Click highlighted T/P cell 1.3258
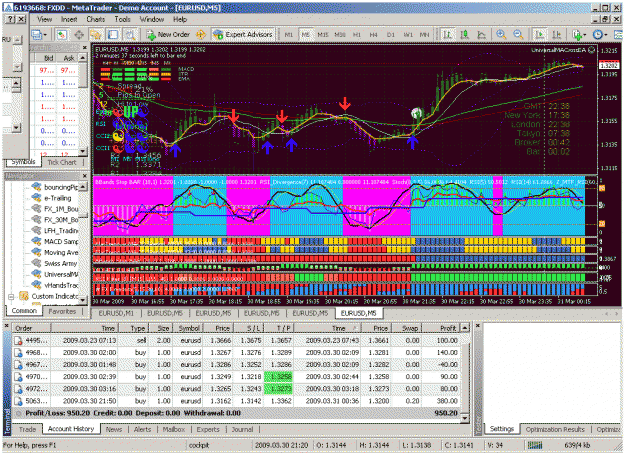Image resolution: width=625 pixels, height=453 pixels. pos(281,376)
